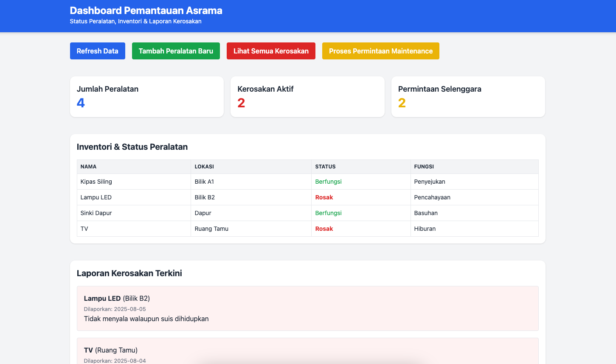Click the header subtitle mentioning Inventori & Laporan Kerosakan

click(136, 21)
